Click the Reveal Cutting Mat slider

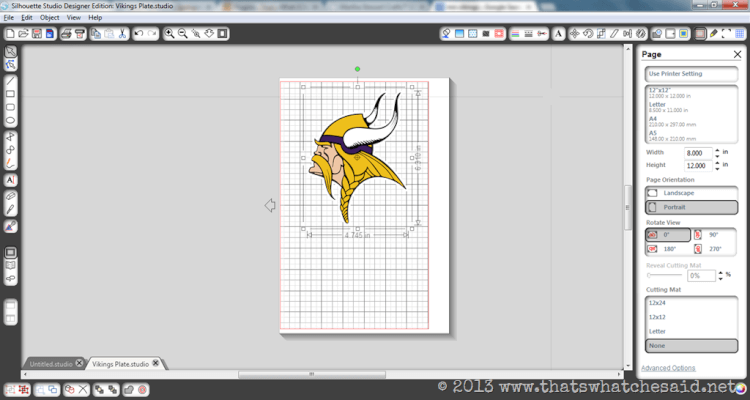(665, 275)
